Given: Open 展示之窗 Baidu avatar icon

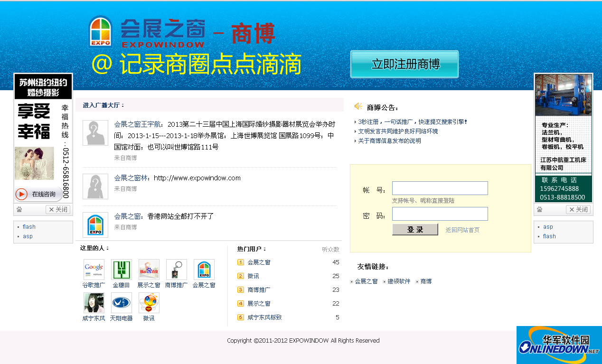Looking at the screenshot, I should point(149,270).
